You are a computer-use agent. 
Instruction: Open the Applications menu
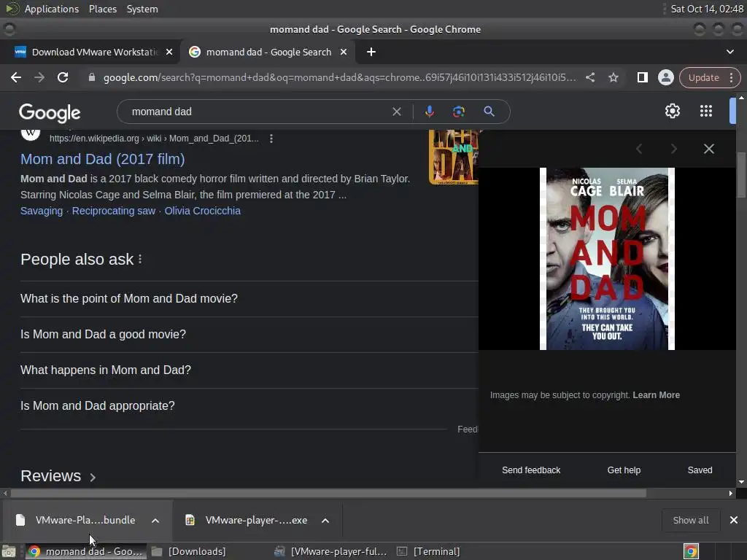(52, 9)
